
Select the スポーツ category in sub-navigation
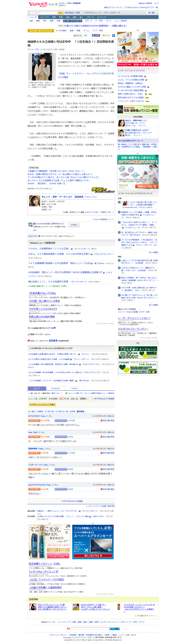(88, 21)
